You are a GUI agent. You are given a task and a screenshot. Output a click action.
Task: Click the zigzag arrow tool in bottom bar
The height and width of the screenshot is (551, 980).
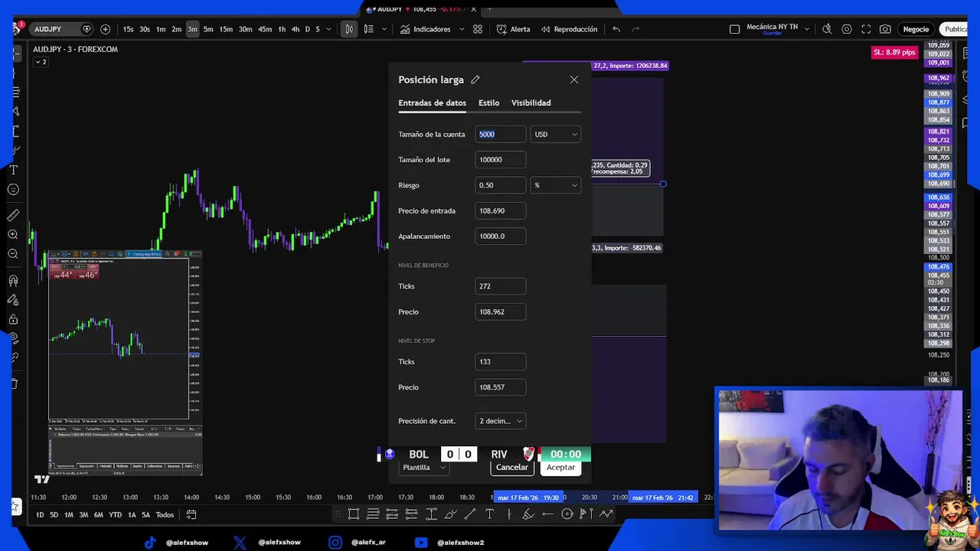pyautogui.click(x=606, y=514)
